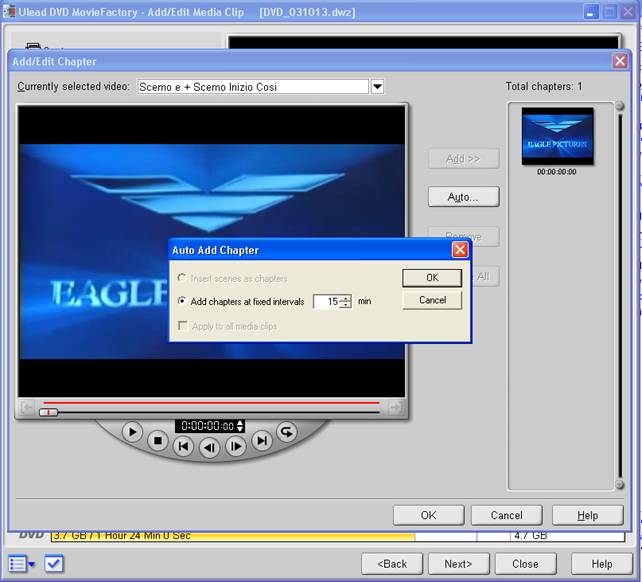The width and height of the screenshot is (642, 582).
Task: Decrease the interval minutes with down arrow
Action: [x=346, y=305]
